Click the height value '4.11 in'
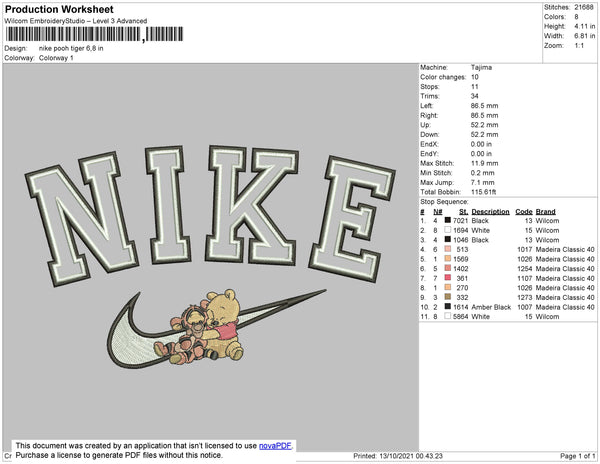The image size is (600, 464). [x=584, y=26]
